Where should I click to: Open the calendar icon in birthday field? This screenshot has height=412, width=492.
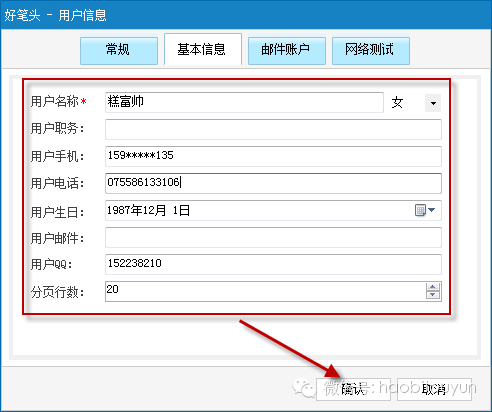pos(420,210)
